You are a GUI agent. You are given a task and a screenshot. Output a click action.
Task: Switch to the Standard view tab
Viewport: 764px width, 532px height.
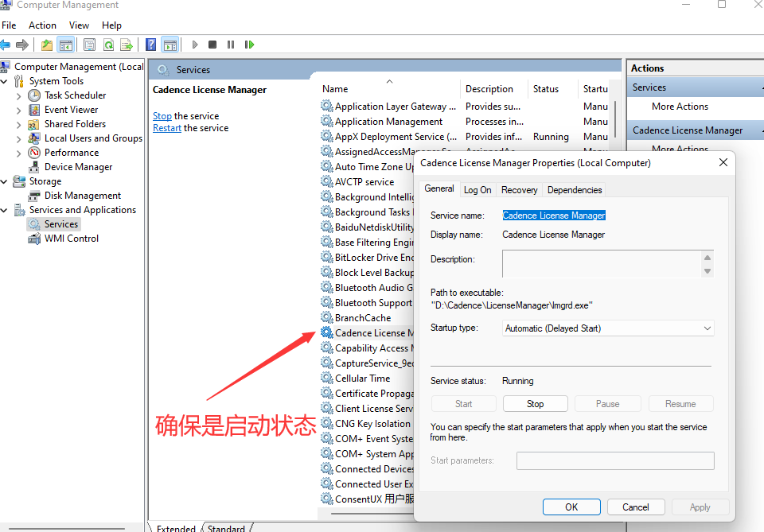[x=226, y=527]
